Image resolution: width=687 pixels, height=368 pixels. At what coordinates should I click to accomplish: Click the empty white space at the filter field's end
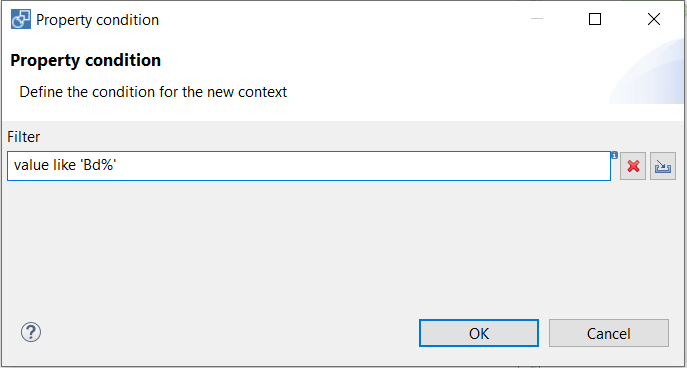[364, 166]
